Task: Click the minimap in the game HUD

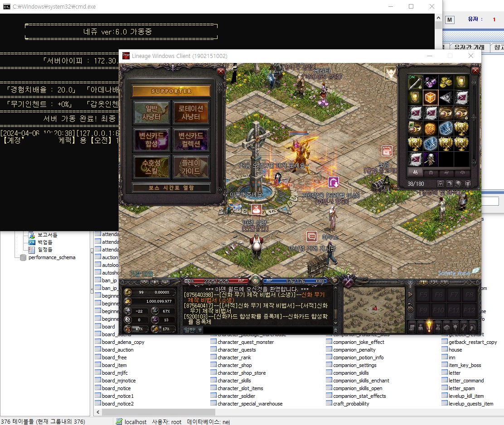Action: click(374, 309)
